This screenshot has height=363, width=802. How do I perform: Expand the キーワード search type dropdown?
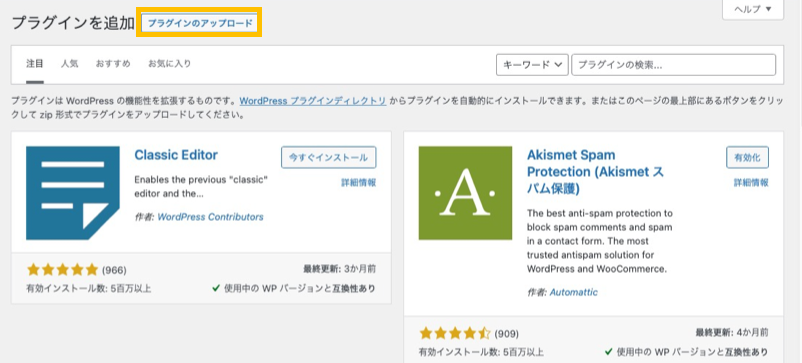point(532,65)
